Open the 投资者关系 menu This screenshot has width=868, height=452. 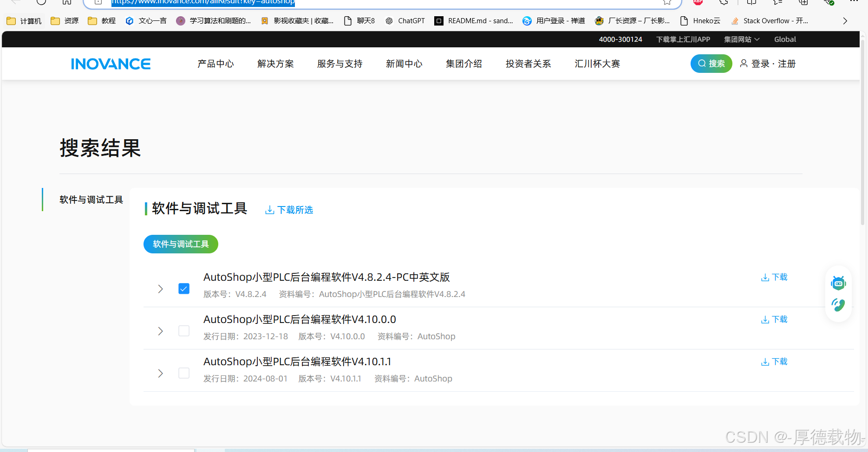(x=529, y=64)
